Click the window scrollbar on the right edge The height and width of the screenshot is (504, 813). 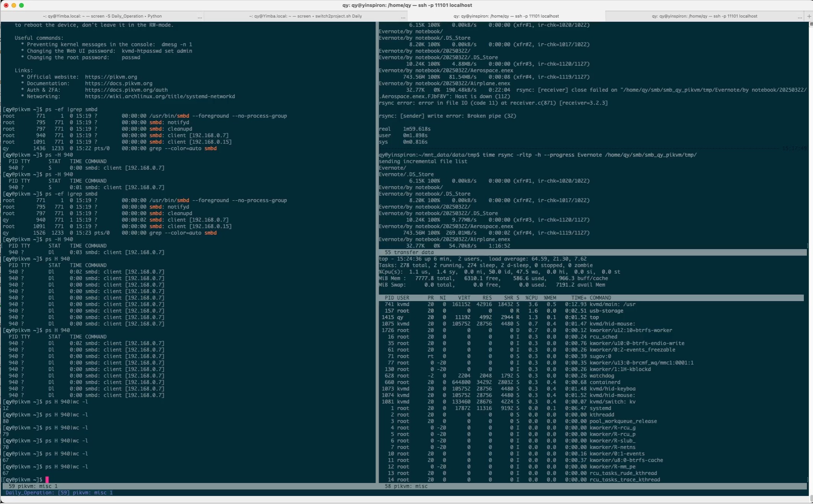pos(811,260)
